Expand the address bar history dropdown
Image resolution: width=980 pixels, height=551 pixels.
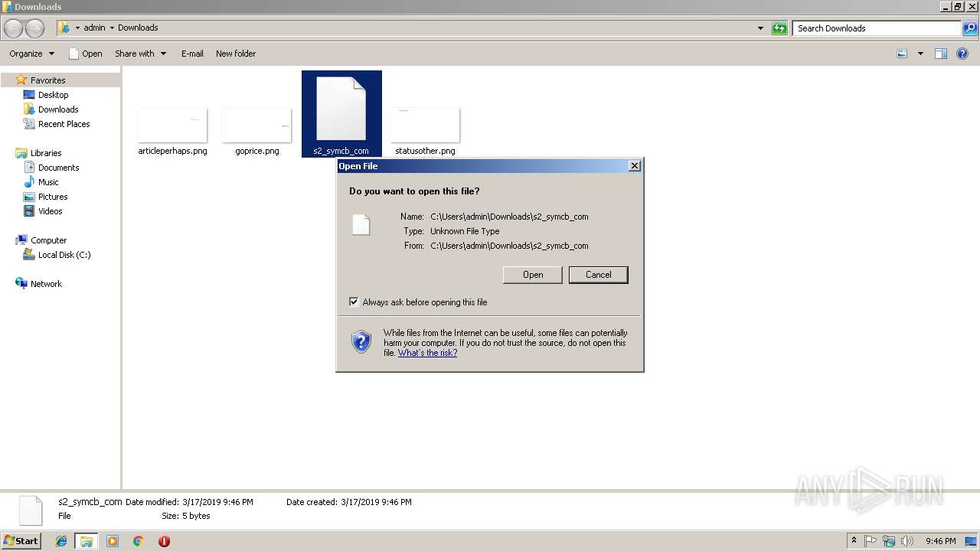760,28
